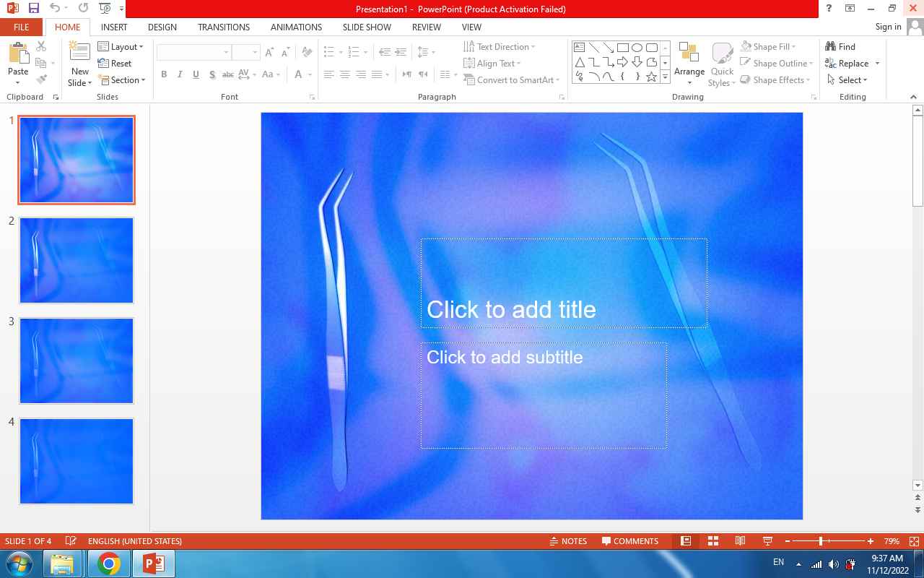Select slide 3 thumbnail in slide panel
The width and height of the screenshot is (924, 578).
pyautogui.click(x=77, y=361)
